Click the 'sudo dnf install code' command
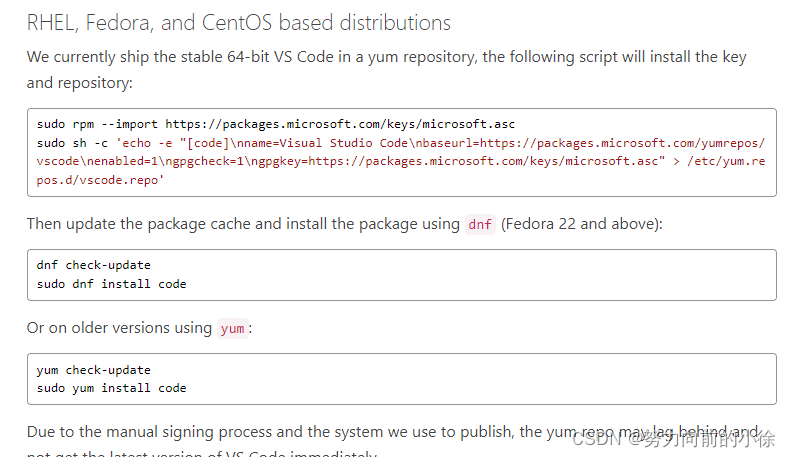This screenshot has width=791, height=457. tap(111, 284)
